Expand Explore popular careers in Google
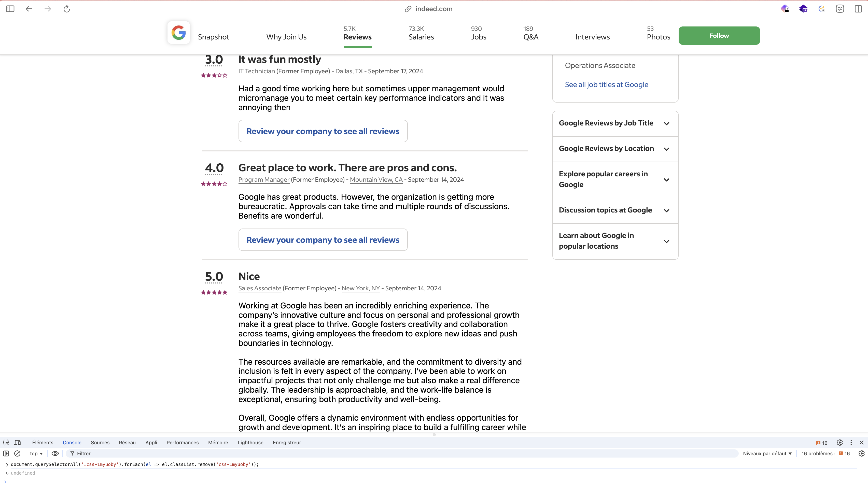 [615, 179]
